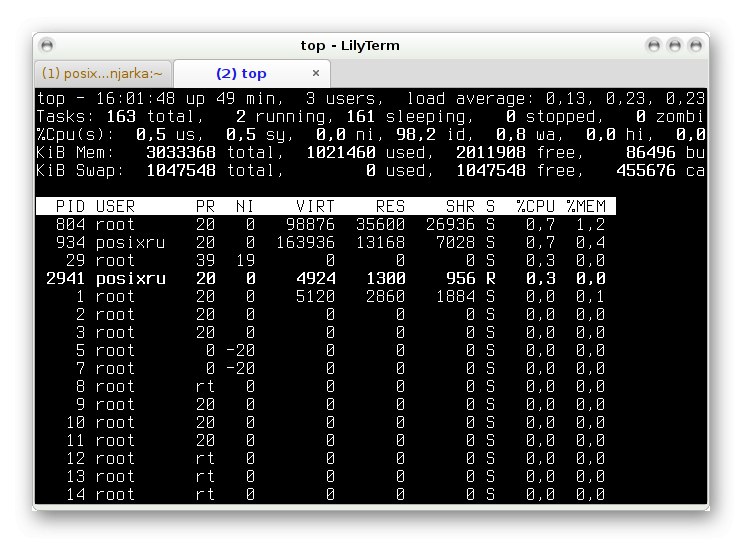Click the -20 nice value of PID 5

click(240, 350)
